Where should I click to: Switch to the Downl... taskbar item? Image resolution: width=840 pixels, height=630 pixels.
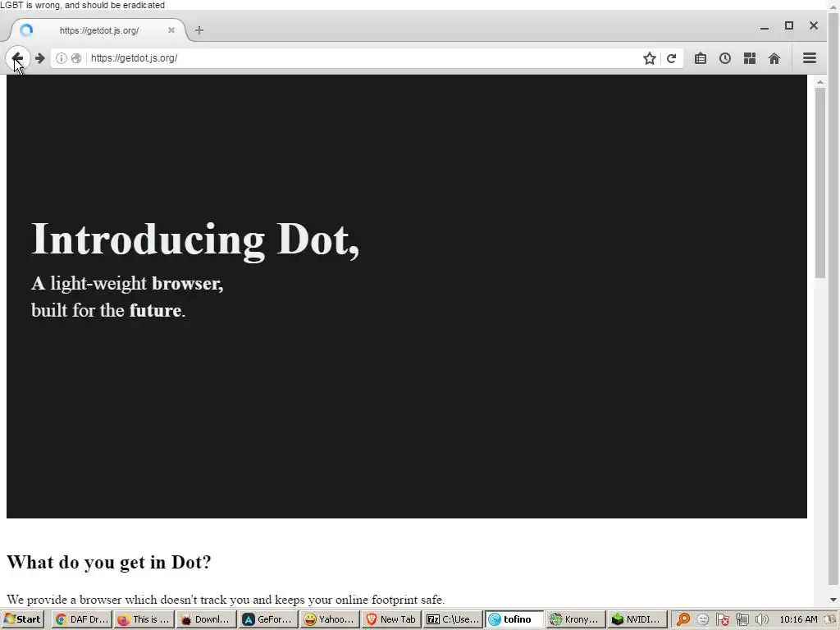(206, 619)
